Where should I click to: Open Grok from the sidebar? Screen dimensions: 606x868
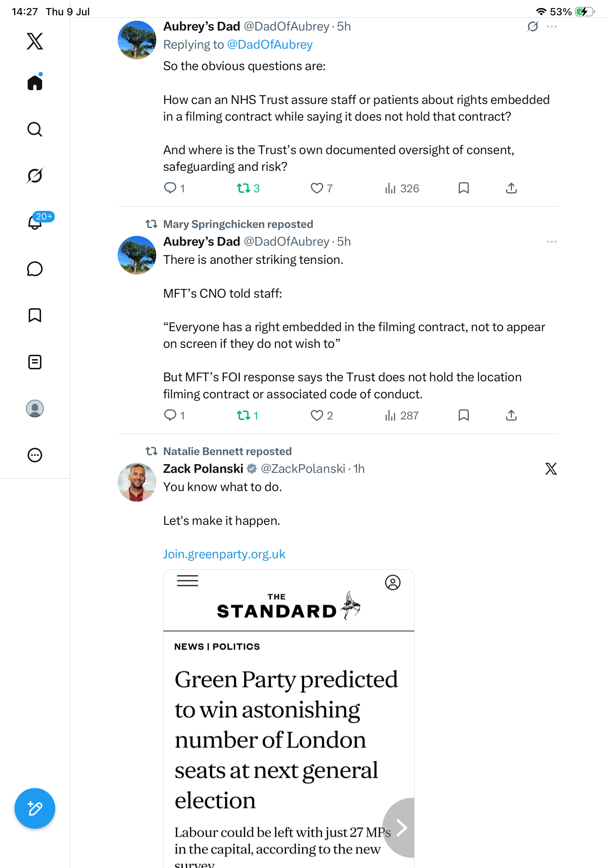[x=35, y=176]
